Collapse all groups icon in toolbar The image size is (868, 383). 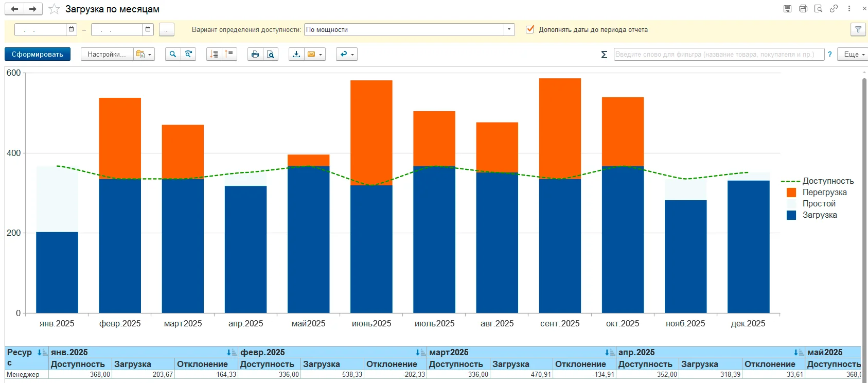coord(229,54)
